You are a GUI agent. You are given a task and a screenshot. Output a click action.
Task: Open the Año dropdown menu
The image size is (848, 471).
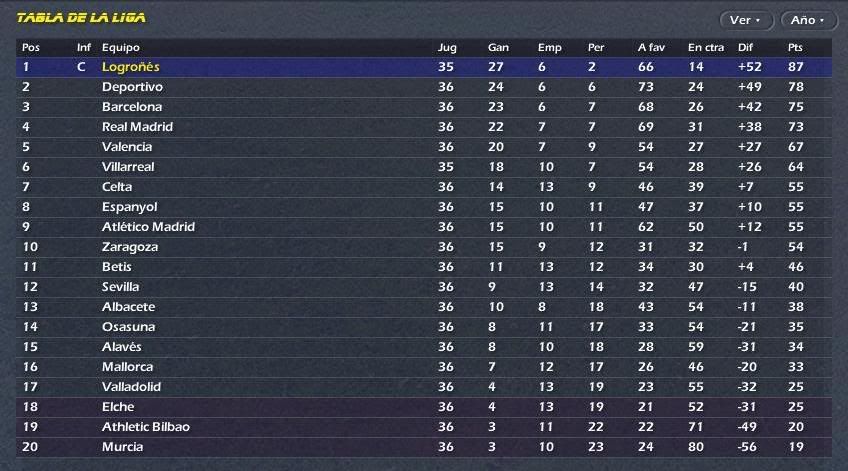click(809, 21)
